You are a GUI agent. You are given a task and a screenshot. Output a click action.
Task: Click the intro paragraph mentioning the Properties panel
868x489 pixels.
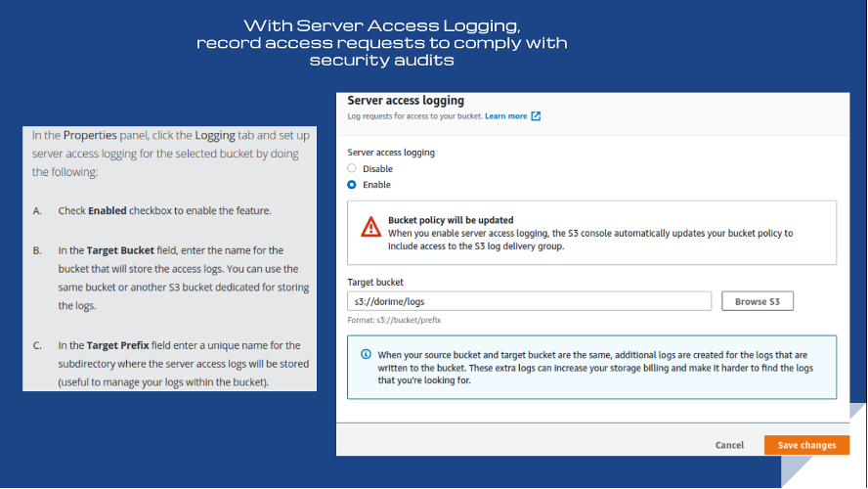point(166,154)
